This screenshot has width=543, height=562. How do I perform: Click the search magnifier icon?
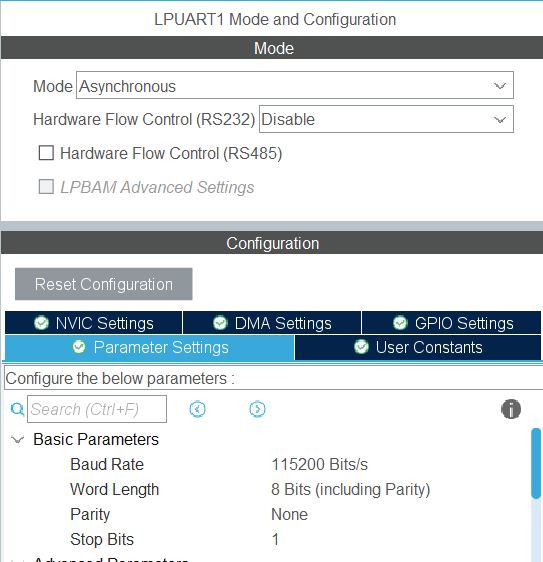click(x=17, y=409)
